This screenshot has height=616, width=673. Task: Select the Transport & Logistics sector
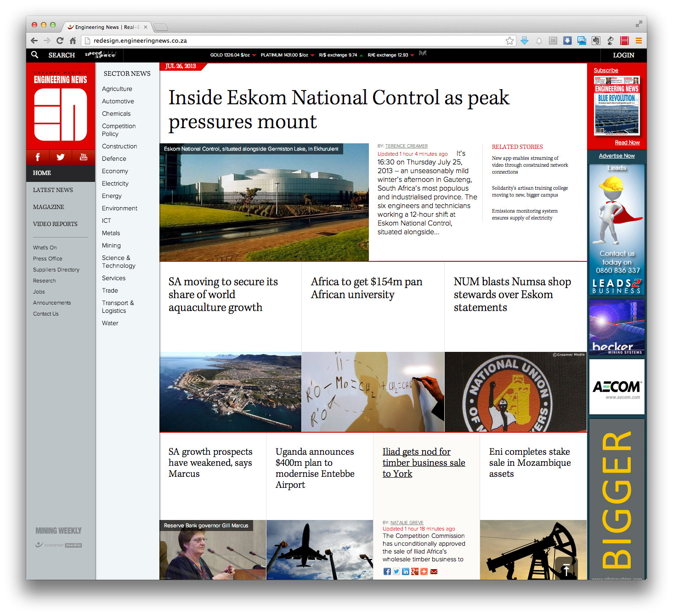(x=118, y=307)
